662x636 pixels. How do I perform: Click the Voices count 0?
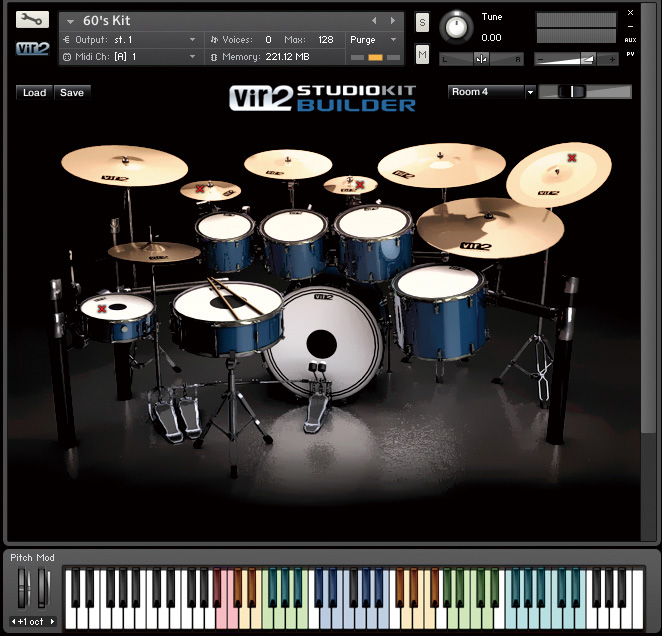pyautogui.click(x=268, y=40)
